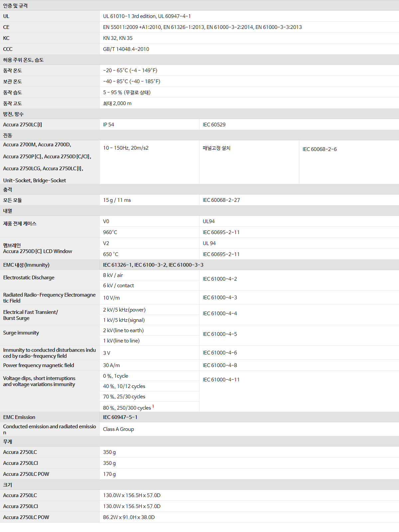399x532 pixels.
Task: Click the 'Class A Group' value
Action: click(118, 429)
